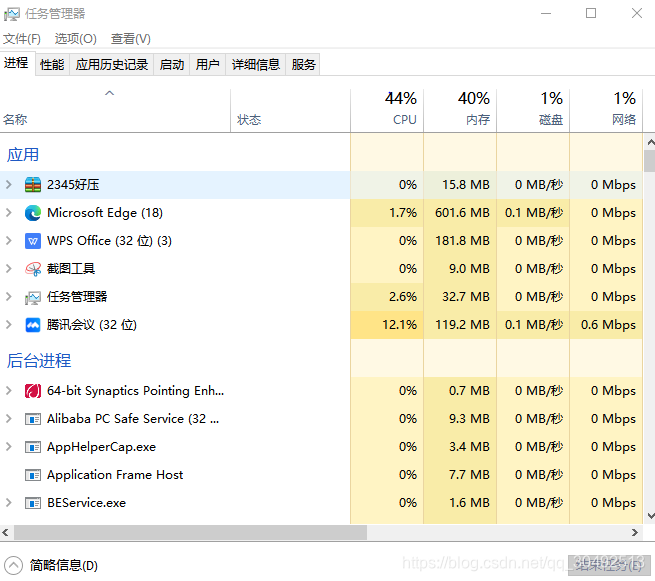Click the AppHelperCap.exe icon
Image resolution: width=655 pixels, height=581 pixels.
(x=33, y=447)
